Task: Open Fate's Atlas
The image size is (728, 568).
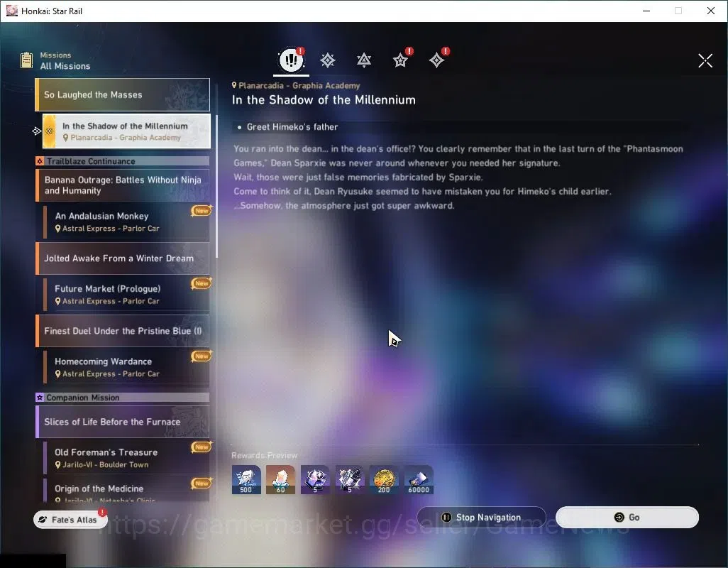Action: tap(70, 520)
